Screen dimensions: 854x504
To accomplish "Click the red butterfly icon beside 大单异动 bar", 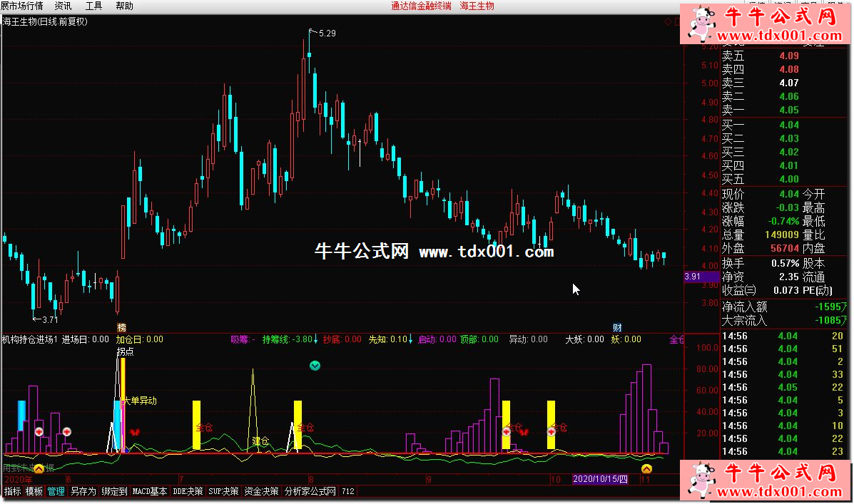I will 135,432.
